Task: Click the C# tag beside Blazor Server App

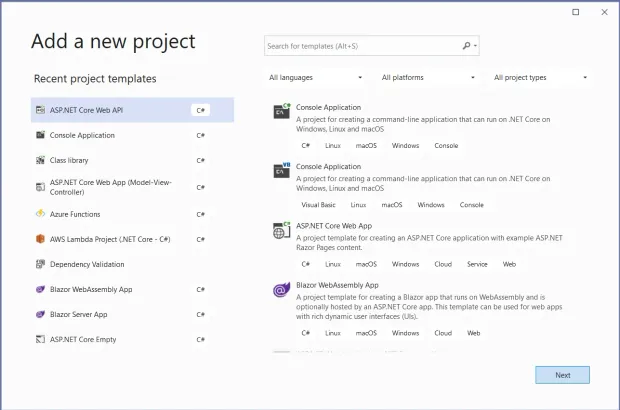Action: 200,314
